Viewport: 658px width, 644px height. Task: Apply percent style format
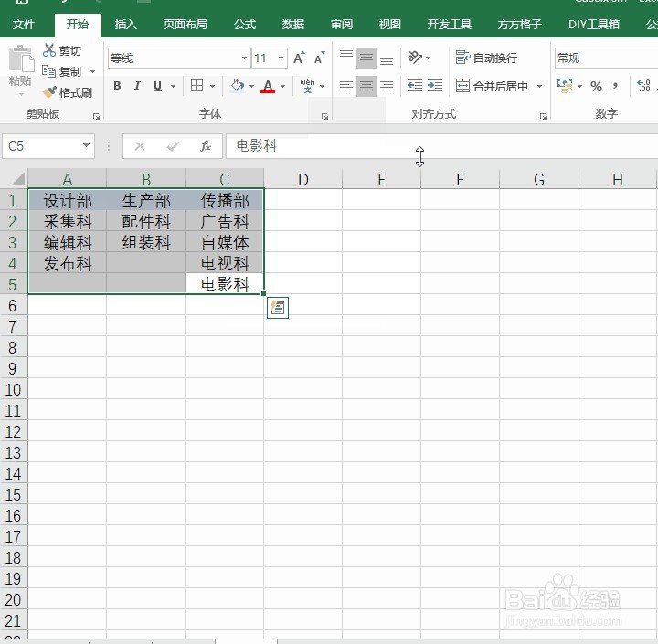point(596,87)
